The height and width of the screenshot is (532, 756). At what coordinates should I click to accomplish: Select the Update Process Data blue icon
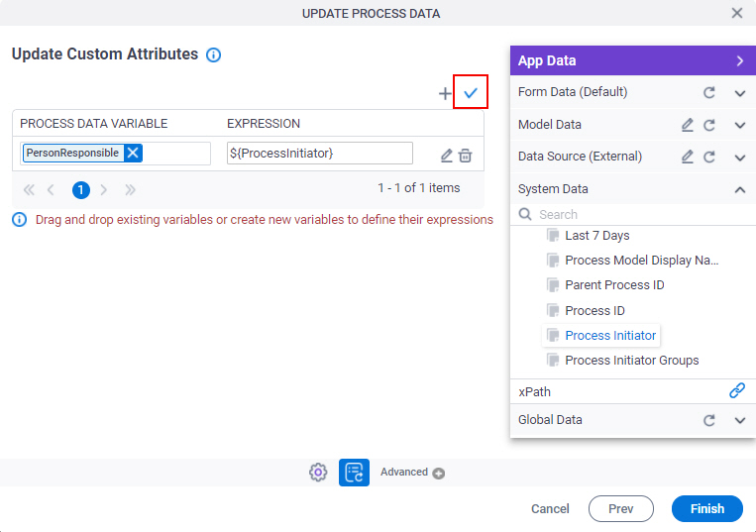(x=354, y=473)
